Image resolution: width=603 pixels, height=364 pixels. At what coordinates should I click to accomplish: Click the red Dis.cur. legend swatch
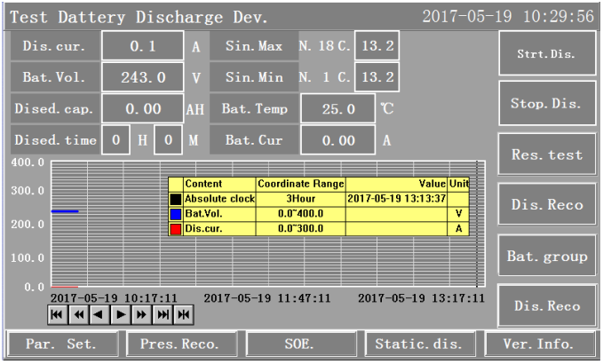(176, 228)
